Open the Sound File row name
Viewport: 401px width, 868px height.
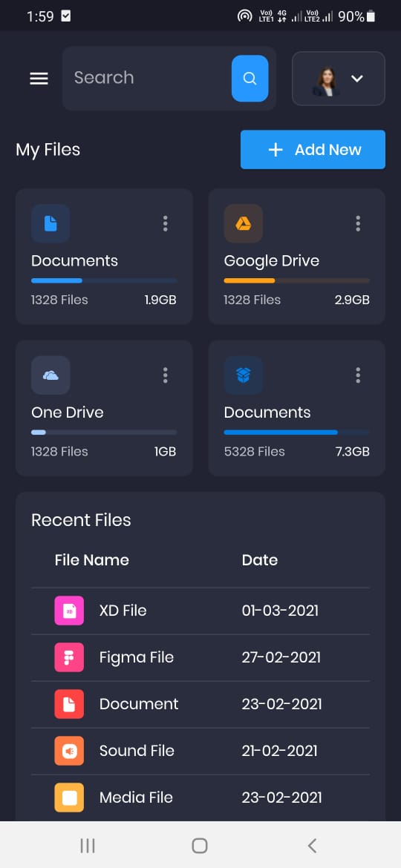tap(137, 751)
